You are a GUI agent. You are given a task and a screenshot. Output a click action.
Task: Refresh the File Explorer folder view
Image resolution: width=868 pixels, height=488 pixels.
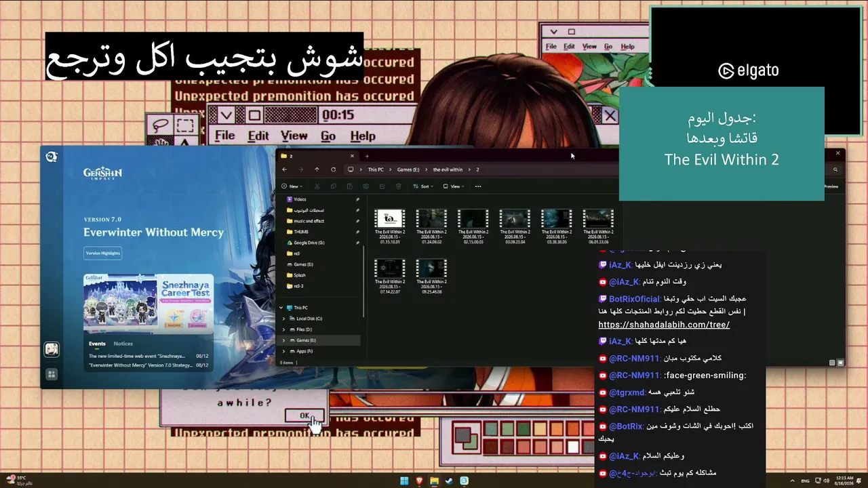tap(333, 169)
